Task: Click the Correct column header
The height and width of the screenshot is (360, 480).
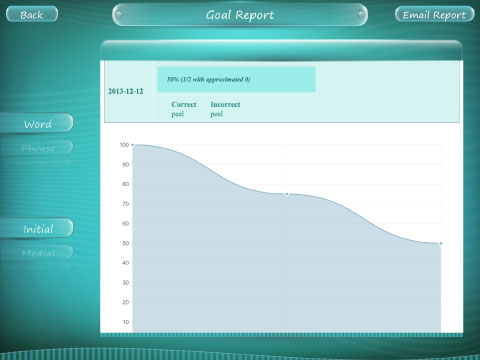Action: point(184,104)
